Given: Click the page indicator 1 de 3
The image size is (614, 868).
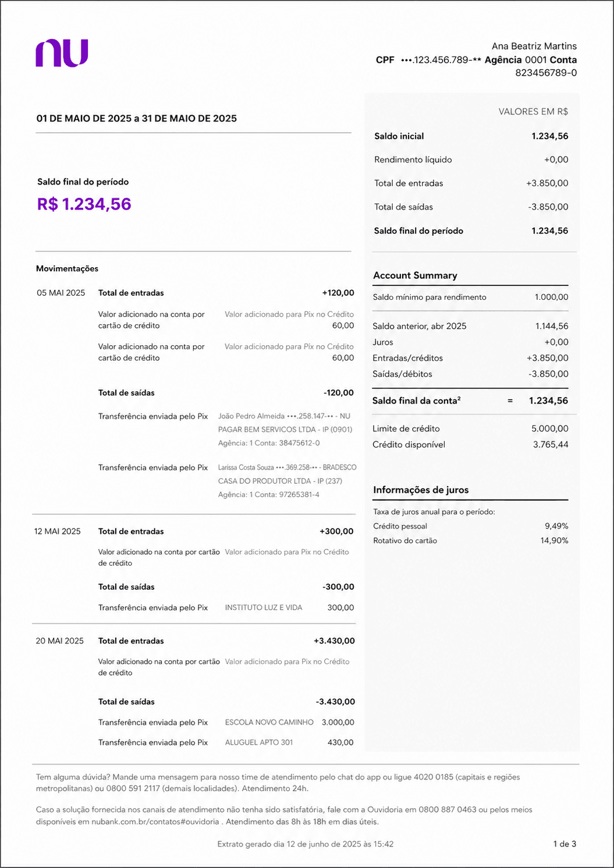Looking at the screenshot, I should tap(565, 842).
